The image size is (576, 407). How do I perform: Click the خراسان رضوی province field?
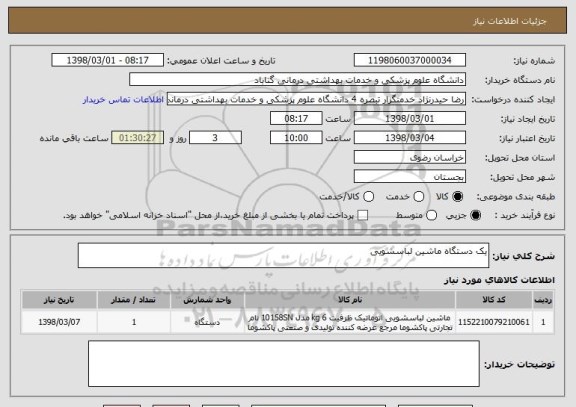tap(410, 157)
